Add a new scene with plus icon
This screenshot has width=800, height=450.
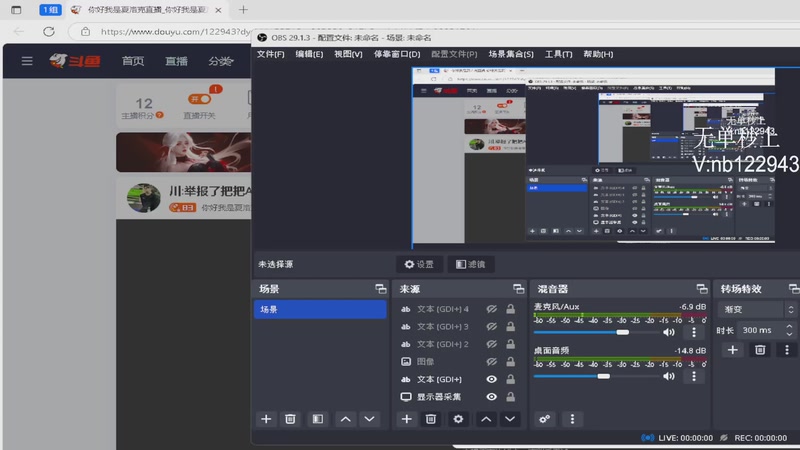tap(266, 419)
